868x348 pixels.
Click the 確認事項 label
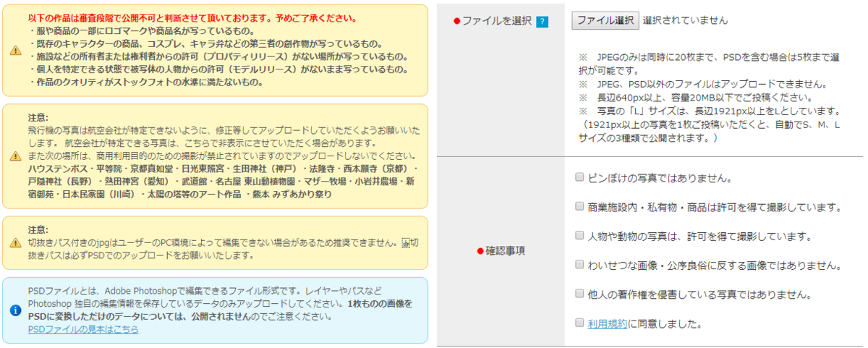505,251
